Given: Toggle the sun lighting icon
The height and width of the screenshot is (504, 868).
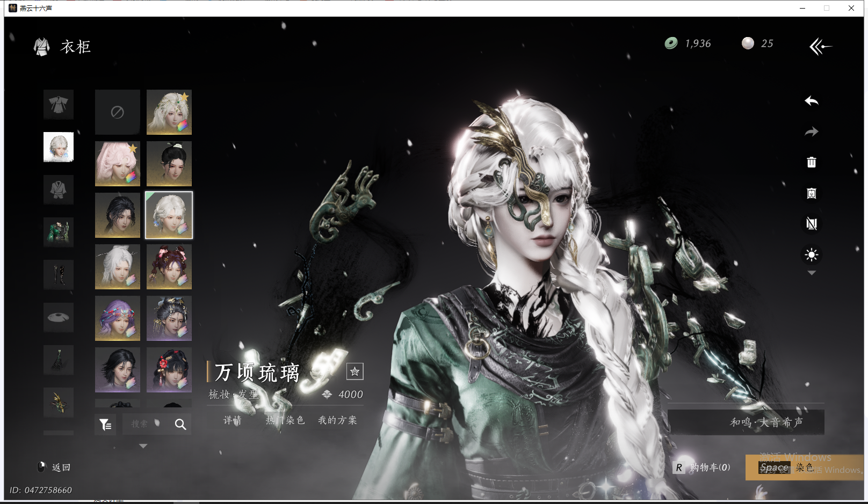Looking at the screenshot, I should coord(811,254).
